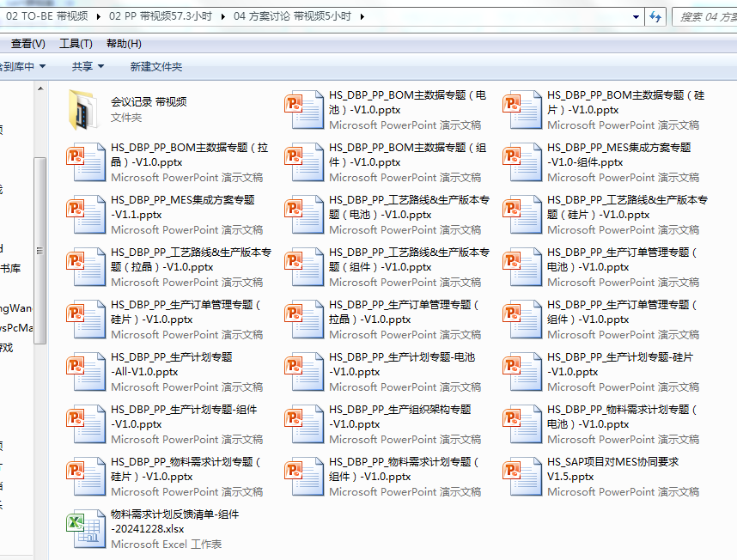This screenshot has height=560, width=737.
Task: Expand the chevron after 02 PP 带视频57.3小时
Action: coord(222,16)
